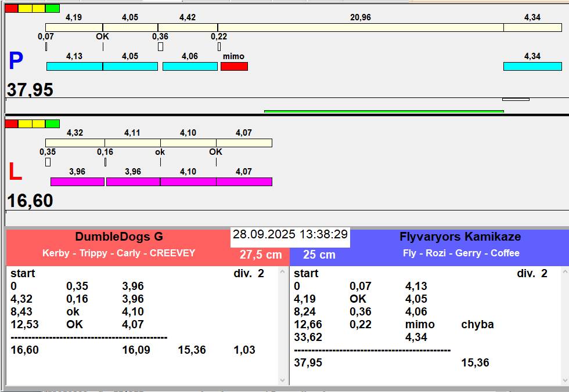Click the green start light in lane P
Image resolution: width=569 pixels, height=392 pixels.
53,9
